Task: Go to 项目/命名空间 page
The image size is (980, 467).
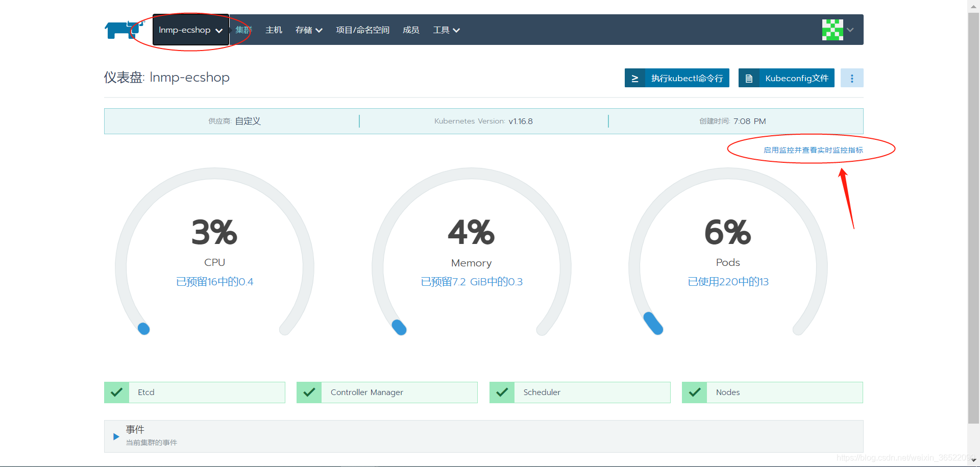Action: (x=362, y=30)
